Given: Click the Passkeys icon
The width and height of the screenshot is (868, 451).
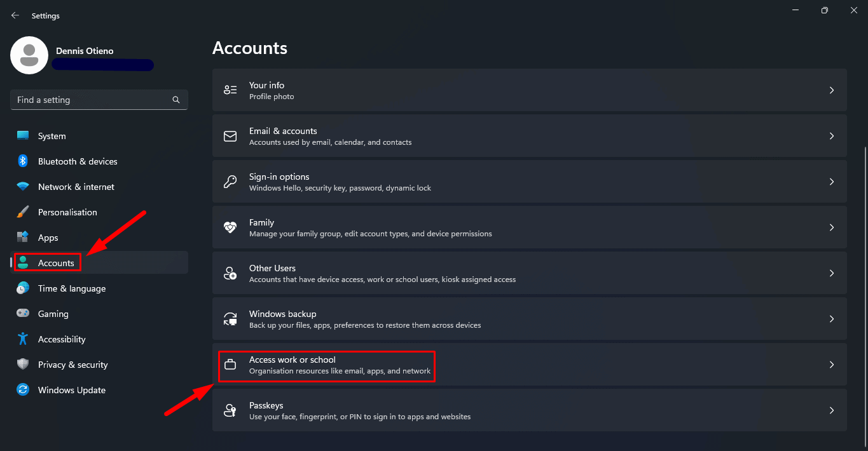Looking at the screenshot, I should [x=230, y=410].
